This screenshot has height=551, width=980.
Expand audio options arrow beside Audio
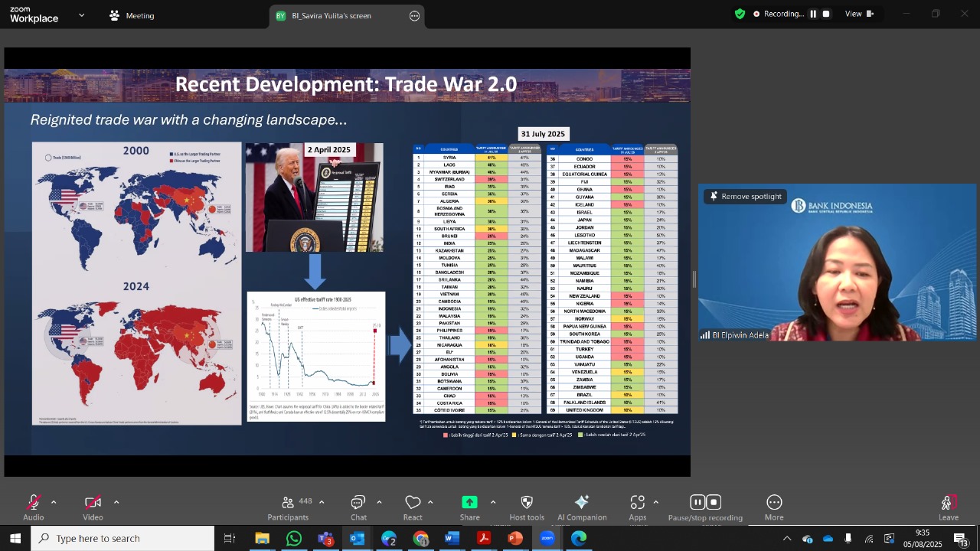click(x=54, y=502)
